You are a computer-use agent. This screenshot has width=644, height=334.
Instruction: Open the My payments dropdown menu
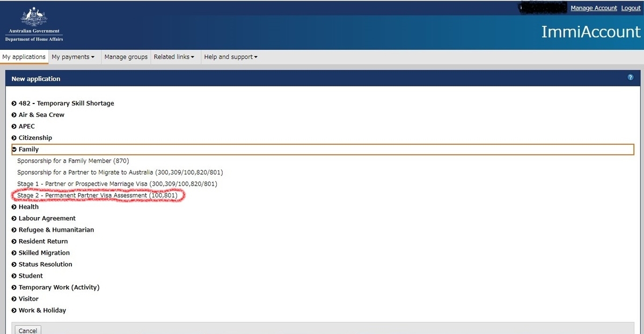pyautogui.click(x=73, y=57)
